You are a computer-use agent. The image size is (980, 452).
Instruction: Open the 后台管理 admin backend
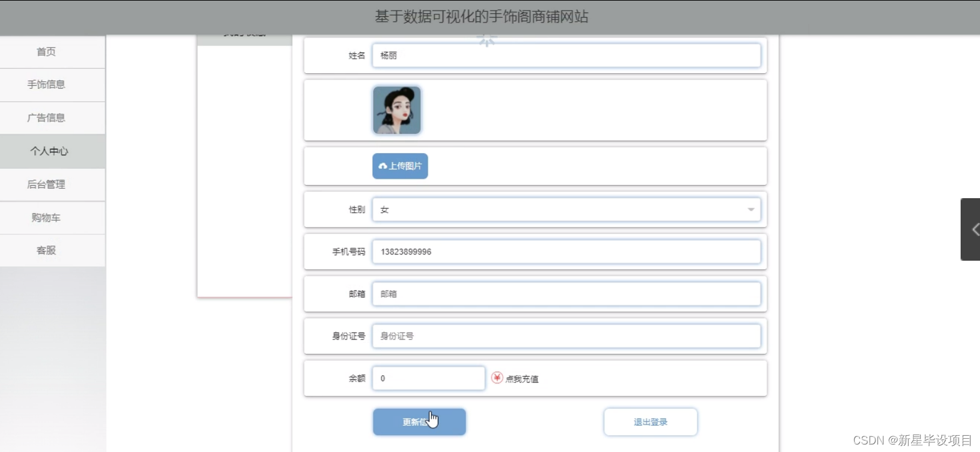click(45, 184)
